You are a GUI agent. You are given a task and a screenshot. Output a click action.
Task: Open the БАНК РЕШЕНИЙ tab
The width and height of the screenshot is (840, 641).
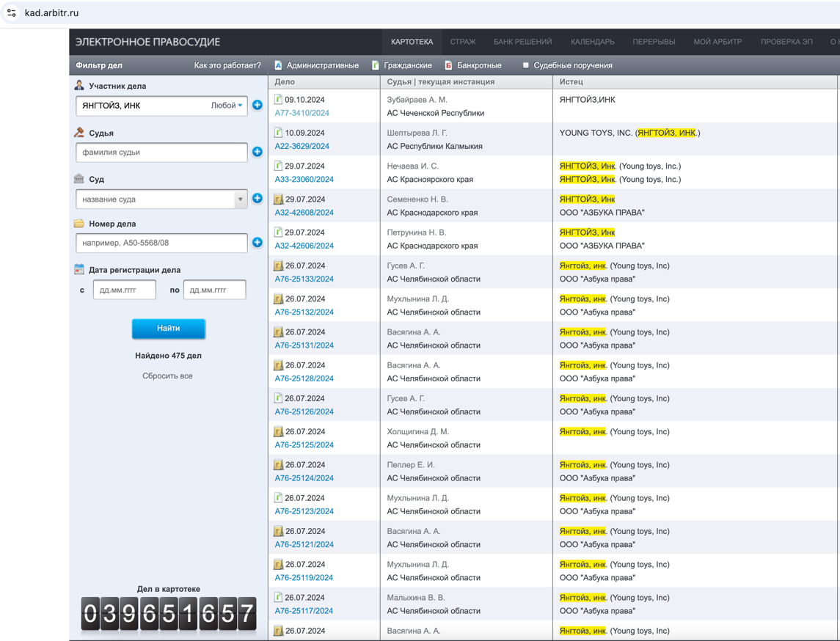(522, 41)
